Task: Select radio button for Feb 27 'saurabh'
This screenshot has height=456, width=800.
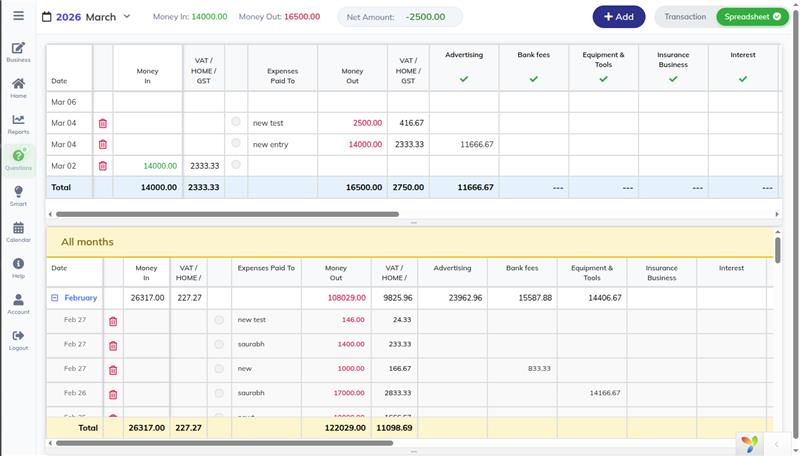Action: [x=219, y=344]
